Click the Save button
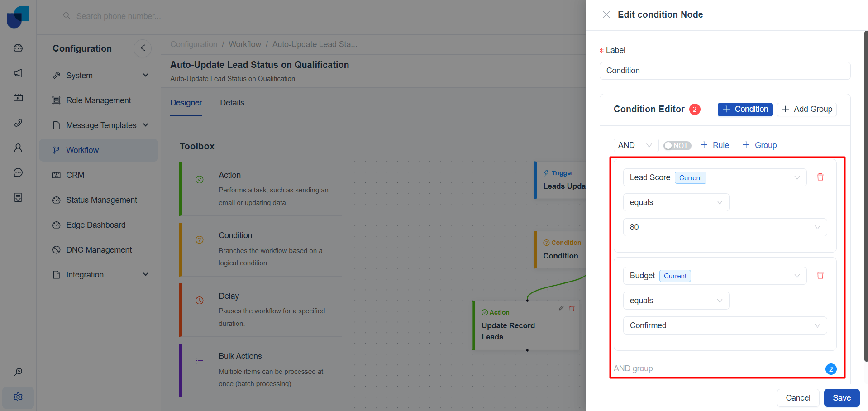 pos(841,398)
